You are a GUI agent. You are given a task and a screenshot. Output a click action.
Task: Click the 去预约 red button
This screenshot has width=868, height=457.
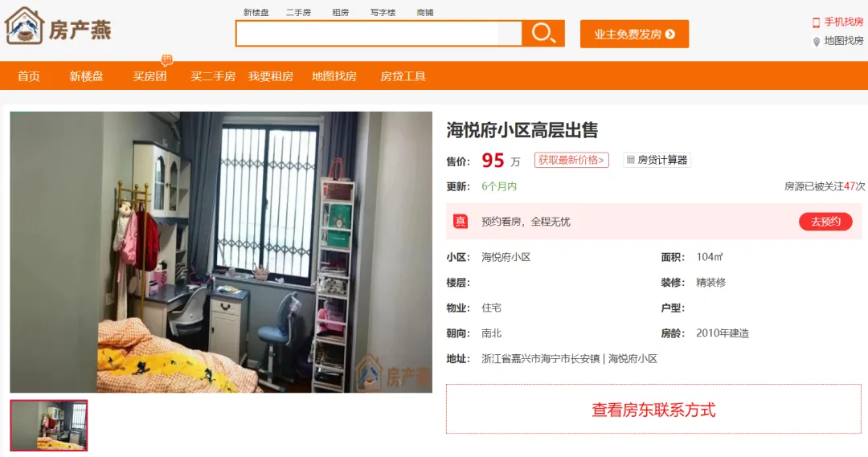coord(825,222)
